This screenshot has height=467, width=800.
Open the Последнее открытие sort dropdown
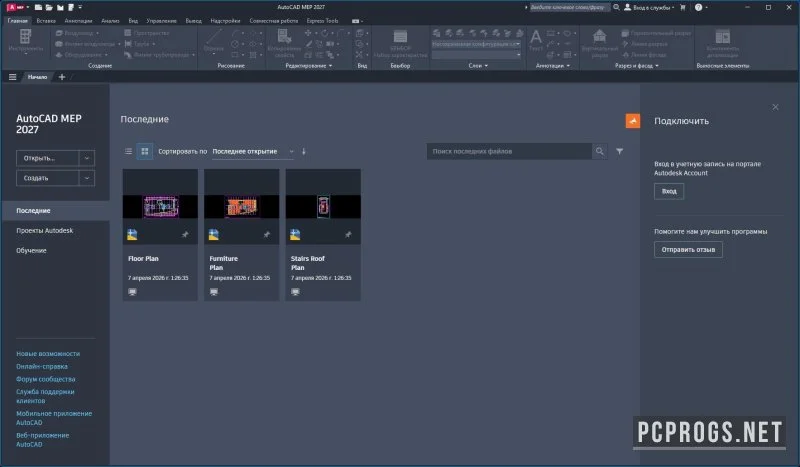(253, 152)
